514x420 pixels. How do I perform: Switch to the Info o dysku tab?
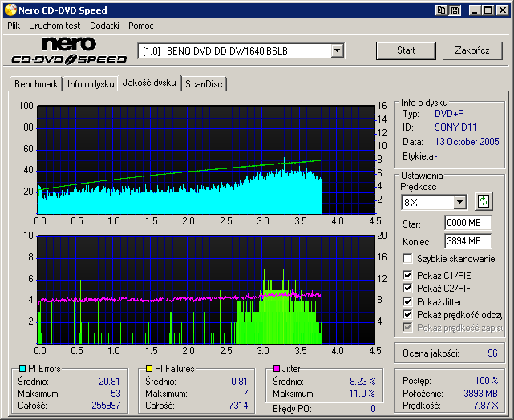[x=91, y=84]
